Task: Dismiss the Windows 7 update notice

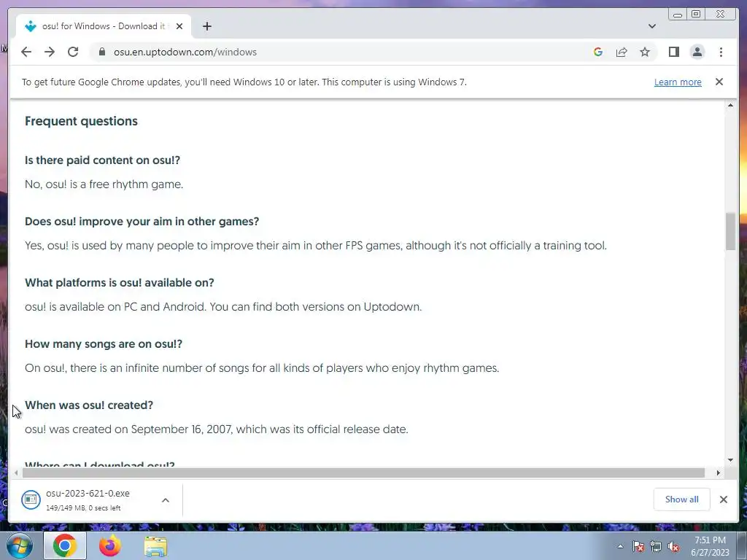Action: click(719, 82)
